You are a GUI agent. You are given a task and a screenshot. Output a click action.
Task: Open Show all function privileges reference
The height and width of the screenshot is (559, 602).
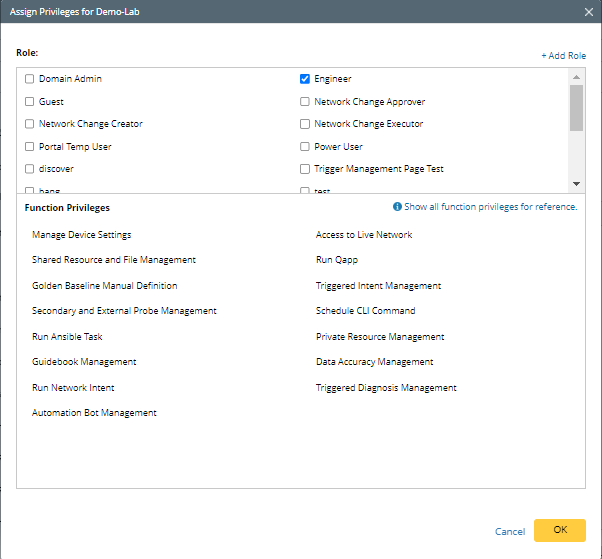[490, 207]
